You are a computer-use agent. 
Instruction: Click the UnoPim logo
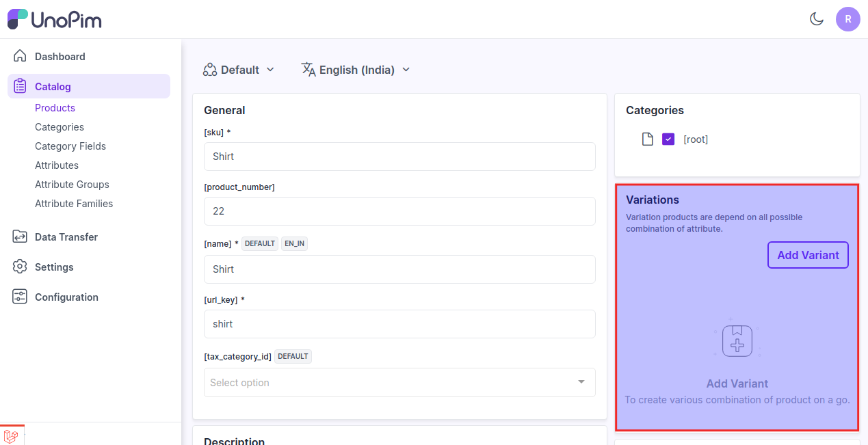pos(55,19)
